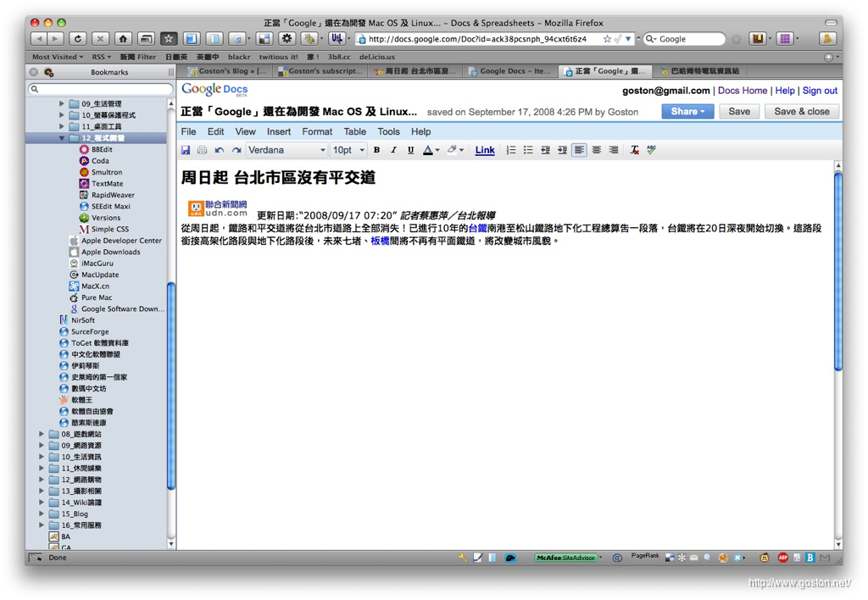Viewport: 868px width, 600px height.
Task: Redo the last edit
Action: [236, 150]
